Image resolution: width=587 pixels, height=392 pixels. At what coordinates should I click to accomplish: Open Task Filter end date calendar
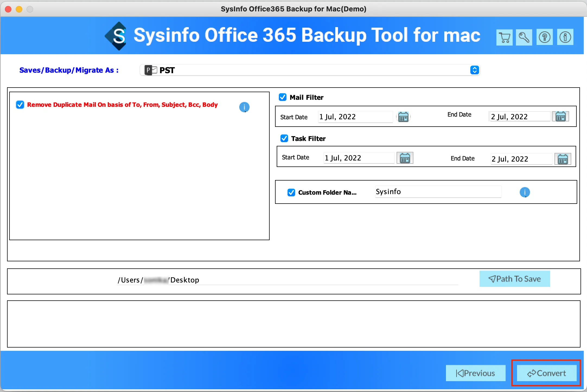coord(563,159)
